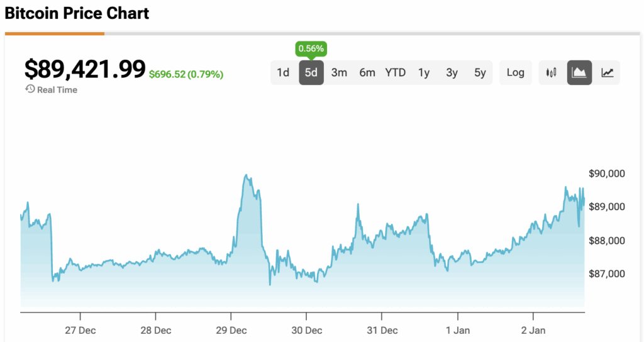Click the 29 Dec date marker
This screenshot has width=644, height=342.
coord(231,331)
